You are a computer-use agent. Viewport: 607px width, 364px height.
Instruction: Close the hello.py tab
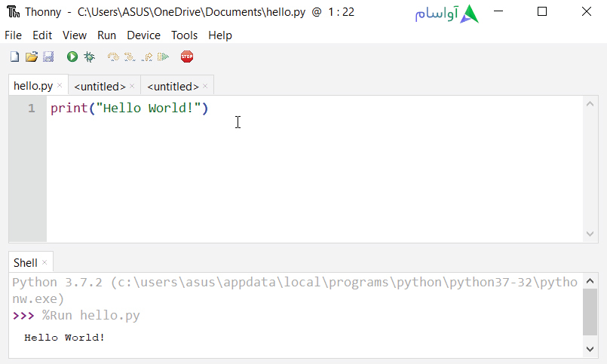point(60,85)
